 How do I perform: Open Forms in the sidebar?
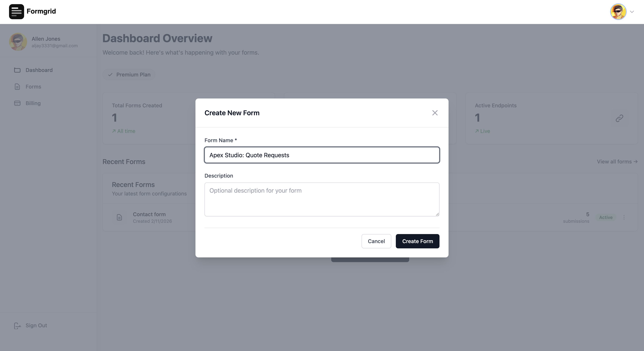click(x=33, y=87)
